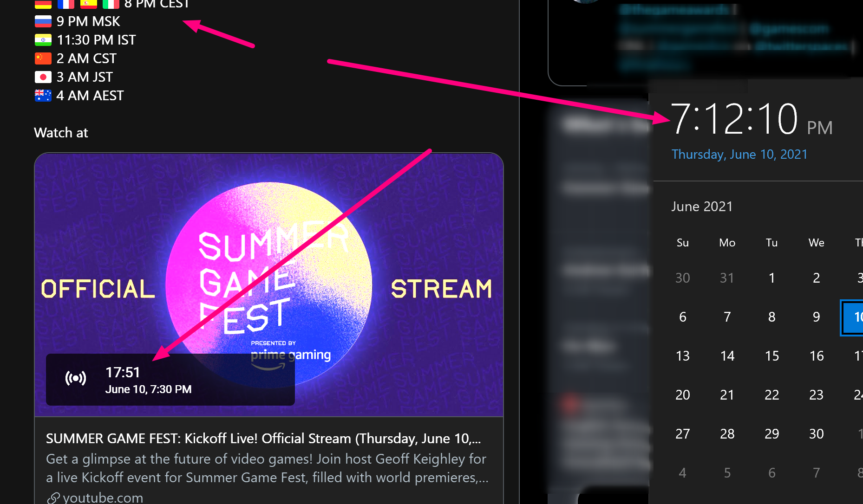The image size is (863, 504).
Task: Select June 1 in the calendar
Action: click(772, 278)
